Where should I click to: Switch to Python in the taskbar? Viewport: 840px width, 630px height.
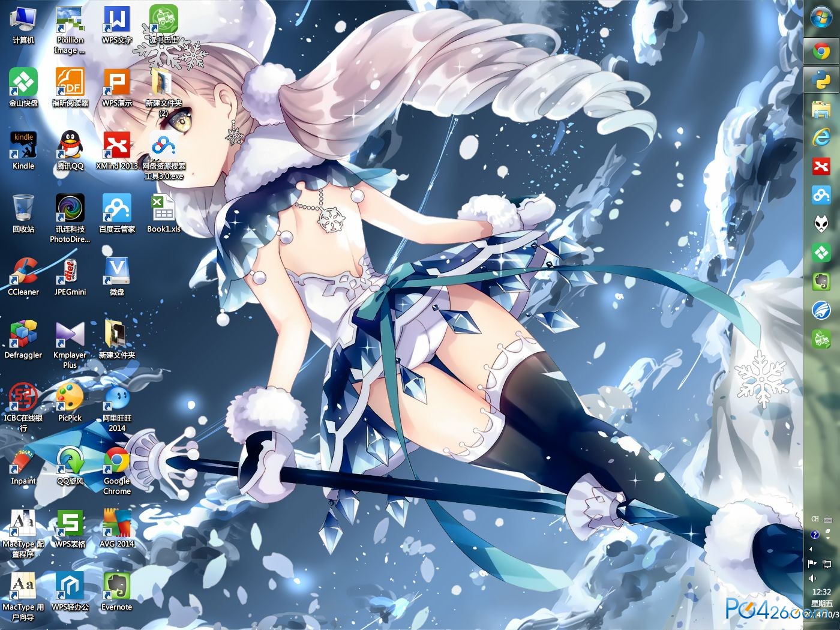point(821,79)
